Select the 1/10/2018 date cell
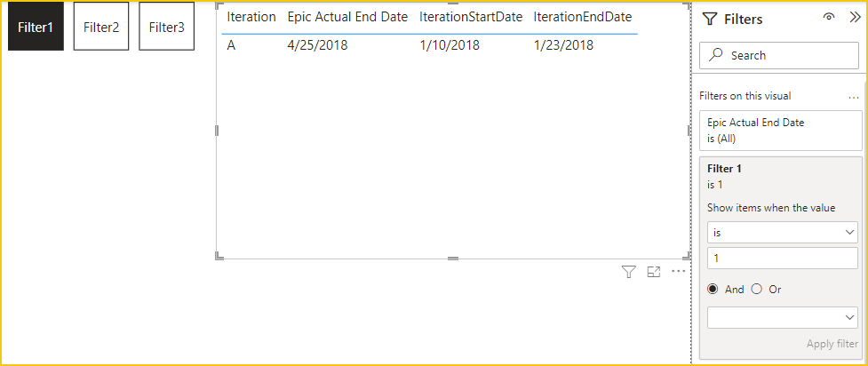This screenshot has height=366, width=868. click(x=450, y=45)
